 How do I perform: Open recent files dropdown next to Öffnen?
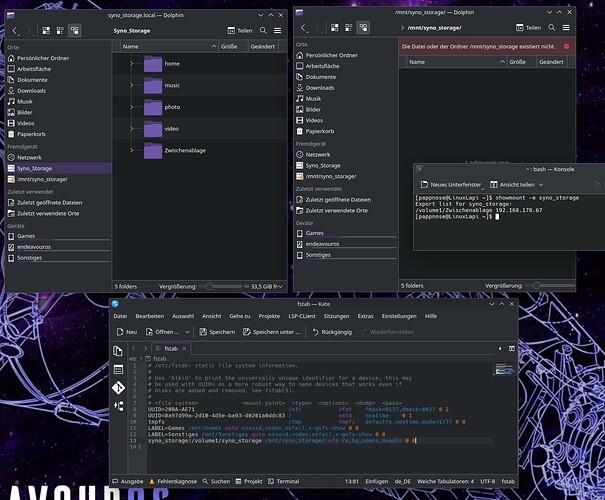pos(187,332)
